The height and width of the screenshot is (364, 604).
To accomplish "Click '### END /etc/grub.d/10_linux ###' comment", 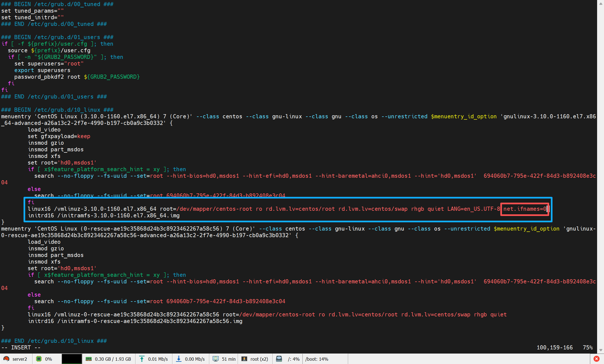I will (x=54, y=341).
